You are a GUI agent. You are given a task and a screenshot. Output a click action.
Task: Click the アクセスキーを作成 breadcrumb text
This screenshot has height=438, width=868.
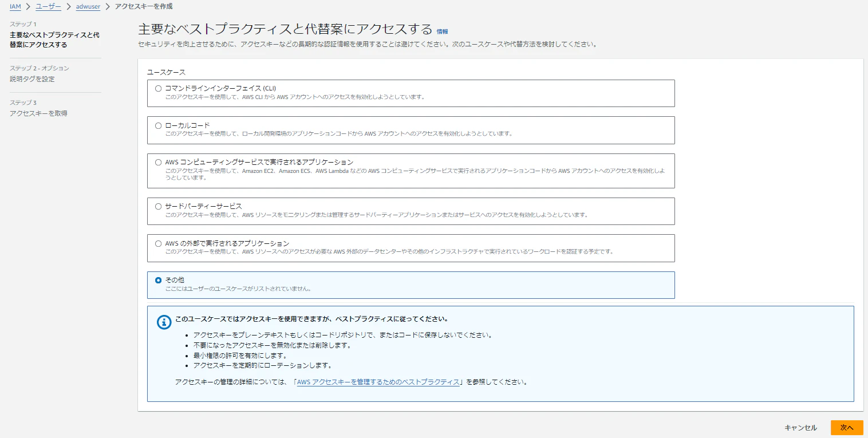click(x=144, y=6)
